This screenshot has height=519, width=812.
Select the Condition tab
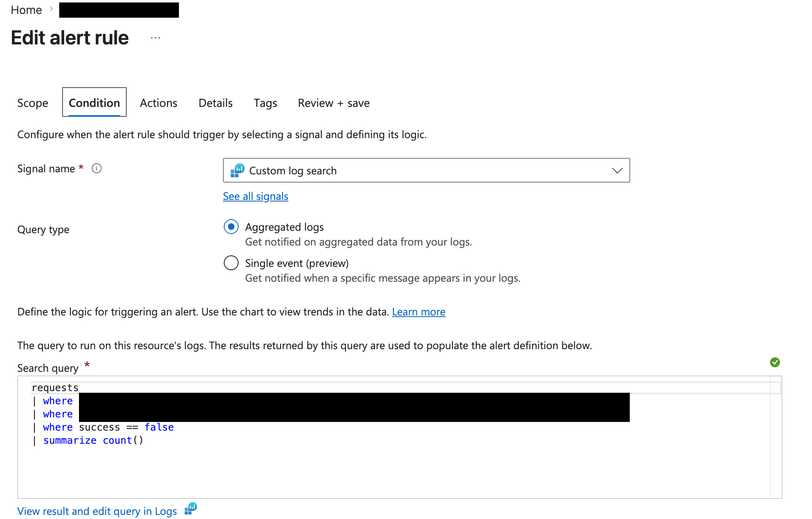tap(94, 102)
